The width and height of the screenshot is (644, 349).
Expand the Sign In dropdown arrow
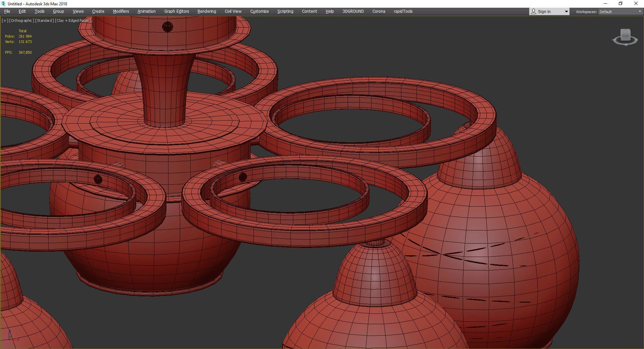(x=566, y=12)
